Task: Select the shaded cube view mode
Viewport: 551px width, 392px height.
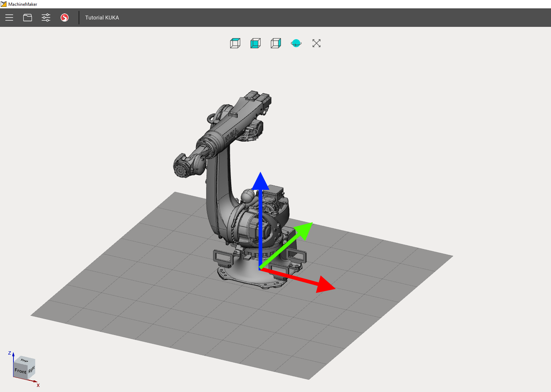Action: click(x=256, y=44)
